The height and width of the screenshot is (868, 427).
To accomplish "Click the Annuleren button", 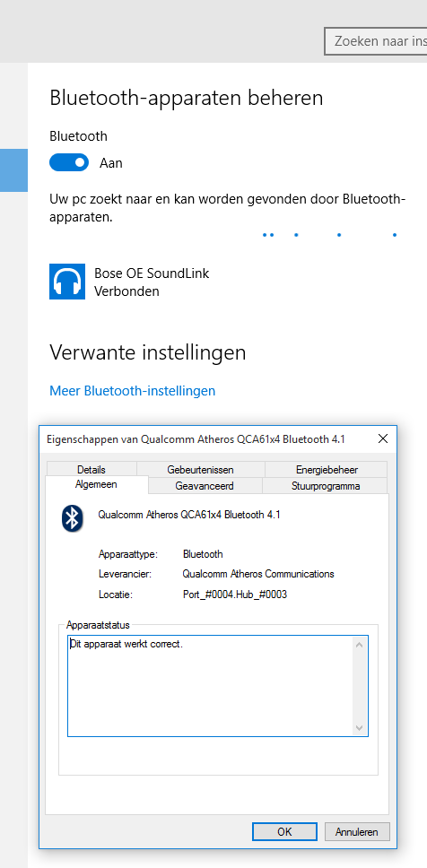I will 357,831.
